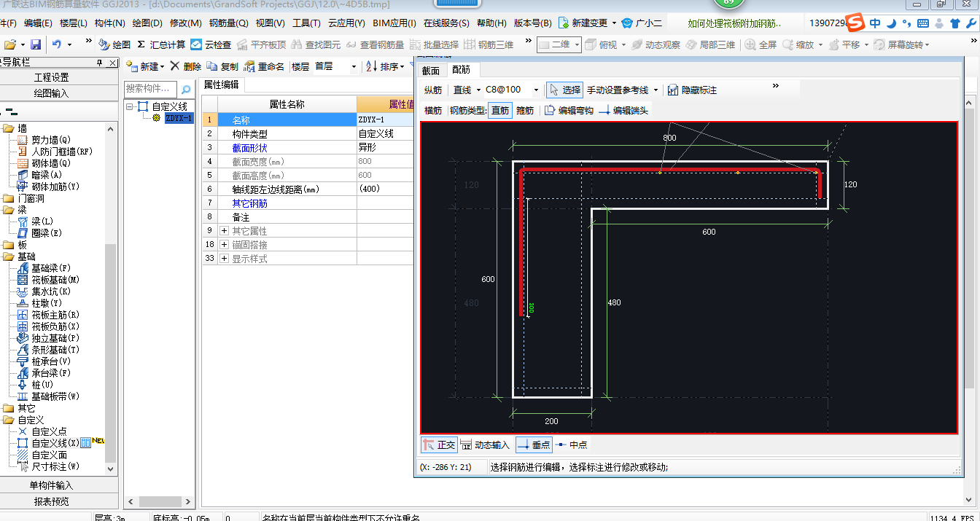Open the 钢筋量(Q) menu
This screenshot has height=521, width=980.
point(228,23)
